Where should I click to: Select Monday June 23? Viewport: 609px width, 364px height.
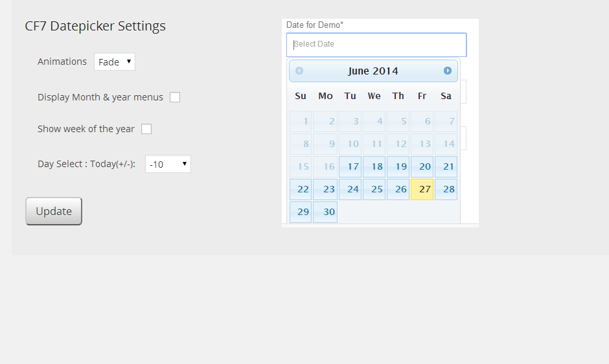(325, 189)
